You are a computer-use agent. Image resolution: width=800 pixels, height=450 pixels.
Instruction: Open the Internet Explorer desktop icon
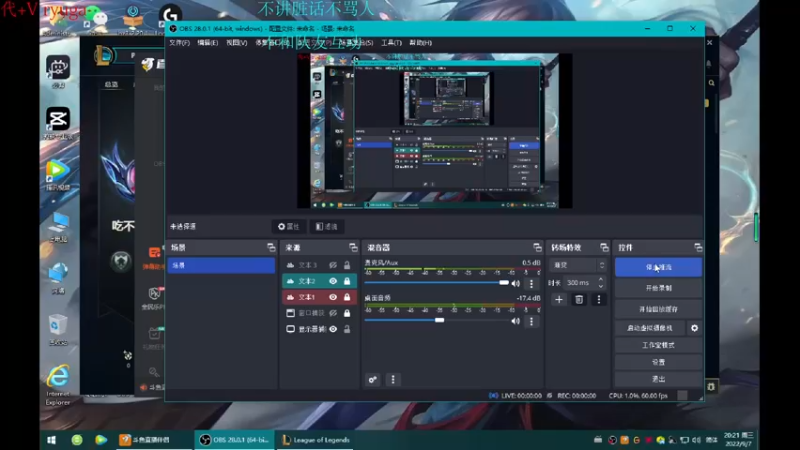(x=58, y=385)
